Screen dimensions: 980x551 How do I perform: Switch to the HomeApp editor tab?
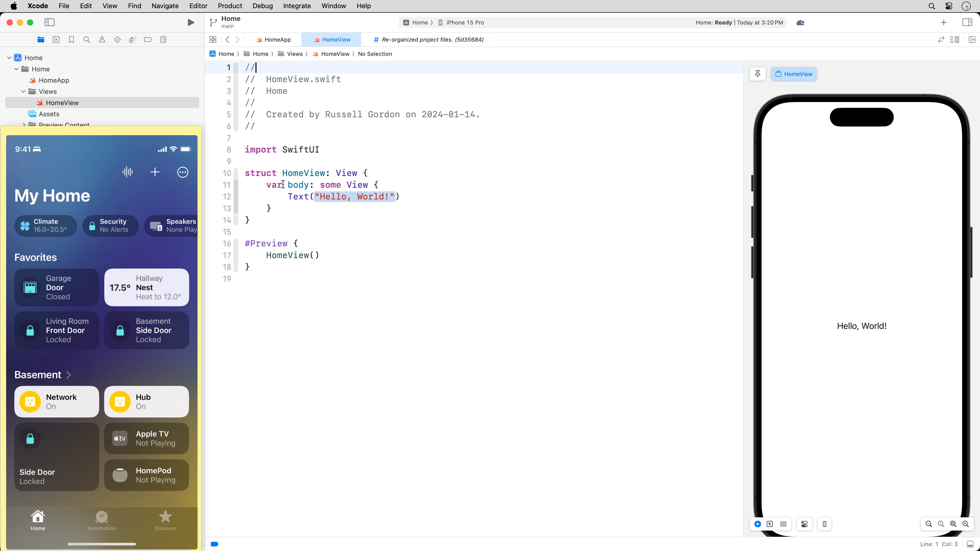(273, 40)
